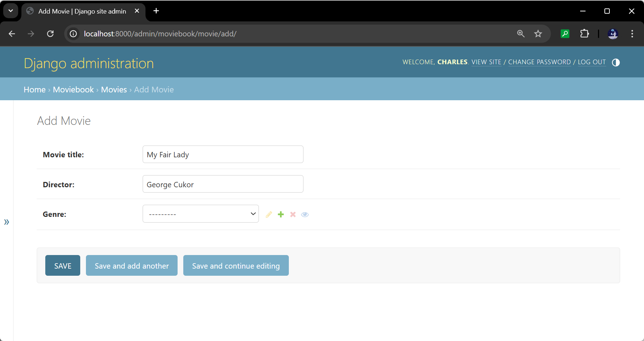
Task: Click the SAVE button
Action: (x=63, y=265)
